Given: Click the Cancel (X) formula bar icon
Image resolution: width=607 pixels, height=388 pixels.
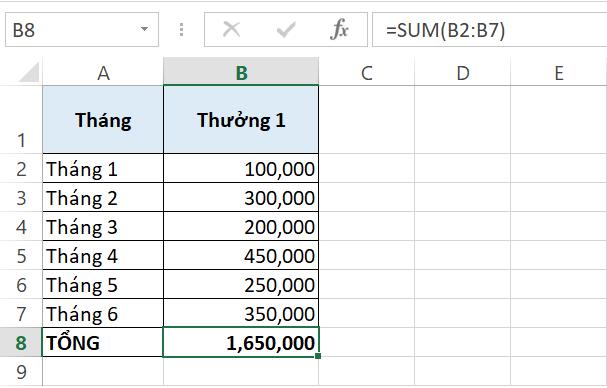Looking at the screenshot, I should (x=231, y=29).
